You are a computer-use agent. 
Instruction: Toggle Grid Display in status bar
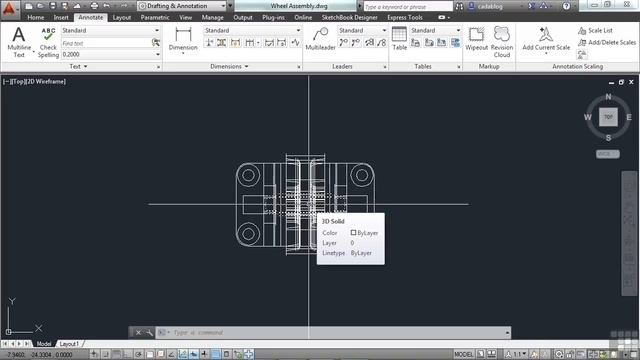pos(117,354)
